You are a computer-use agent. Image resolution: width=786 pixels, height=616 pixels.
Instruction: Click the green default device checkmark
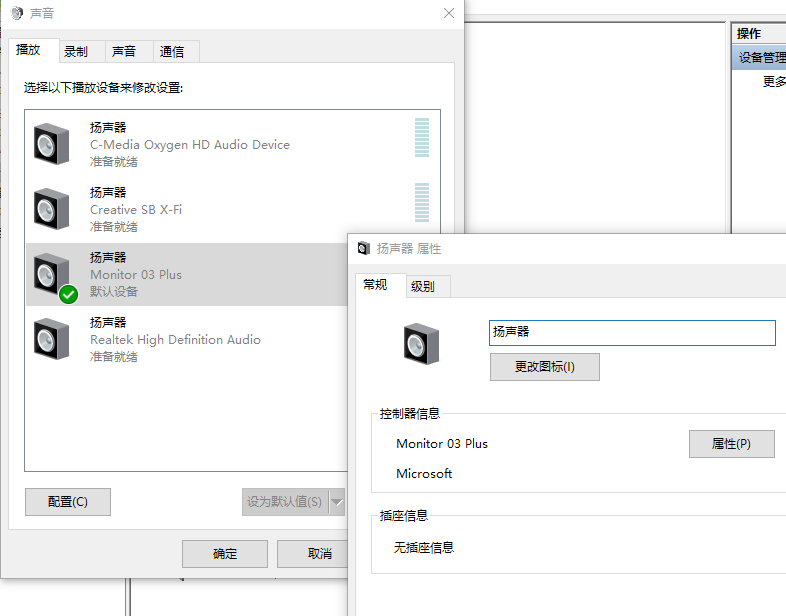coord(69,294)
